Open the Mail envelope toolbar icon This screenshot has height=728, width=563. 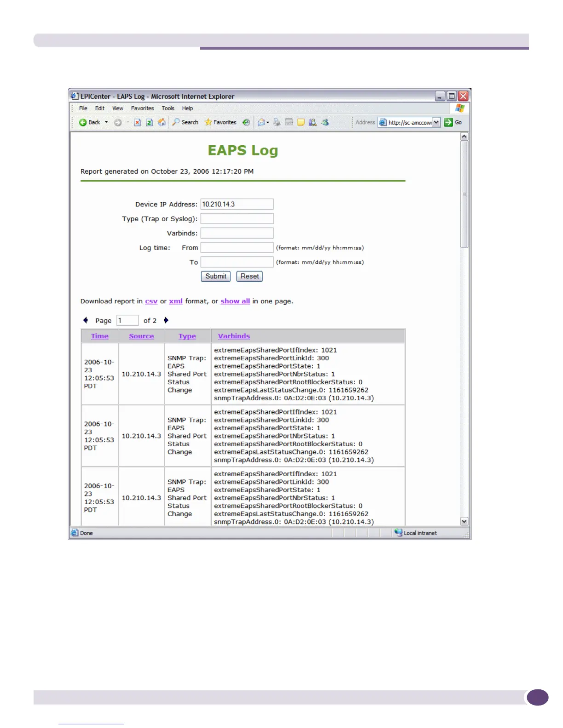pos(262,122)
